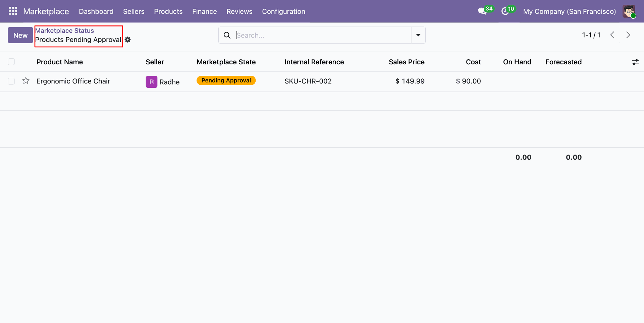Click the $ 90.00 cost cell

[x=468, y=81]
